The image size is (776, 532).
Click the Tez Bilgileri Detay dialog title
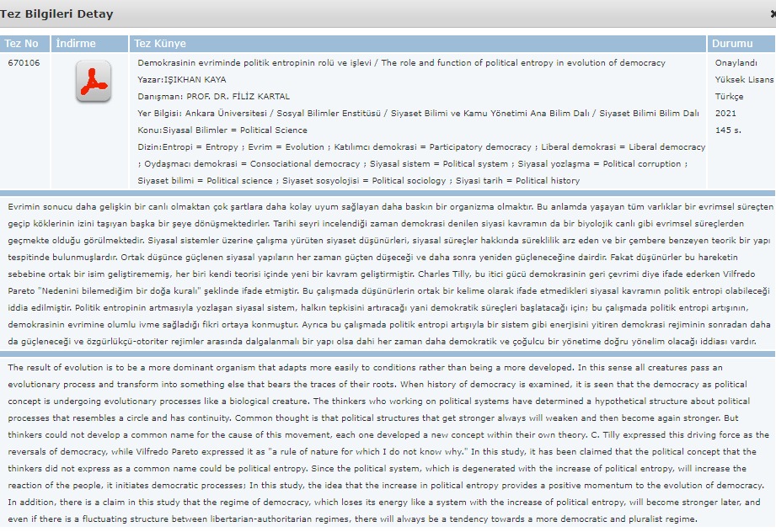pos(56,13)
